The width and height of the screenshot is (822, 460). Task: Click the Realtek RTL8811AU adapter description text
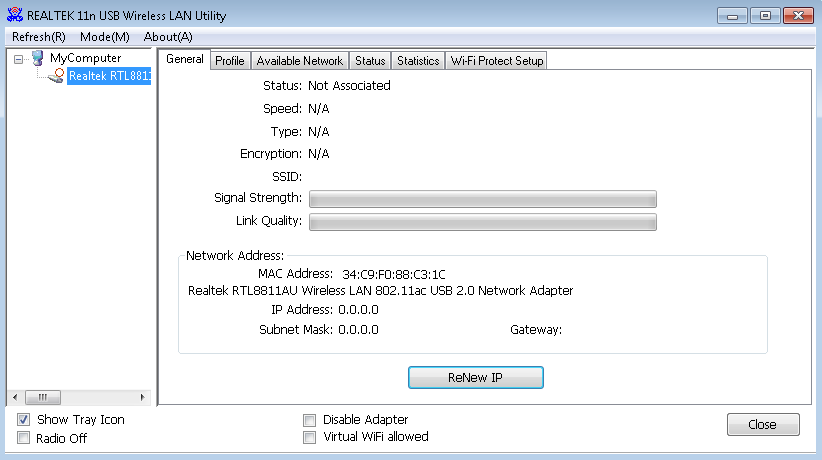click(x=381, y=291)
